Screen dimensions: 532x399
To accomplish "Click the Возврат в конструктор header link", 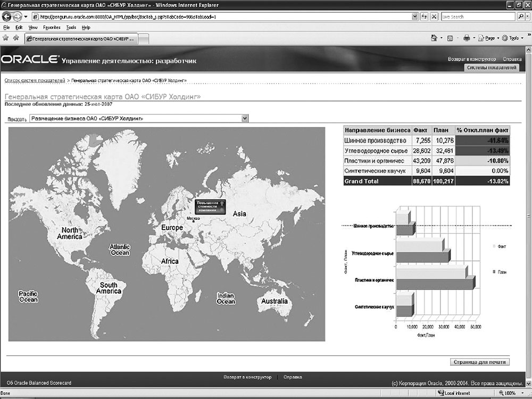I will (x=471, y=59).
